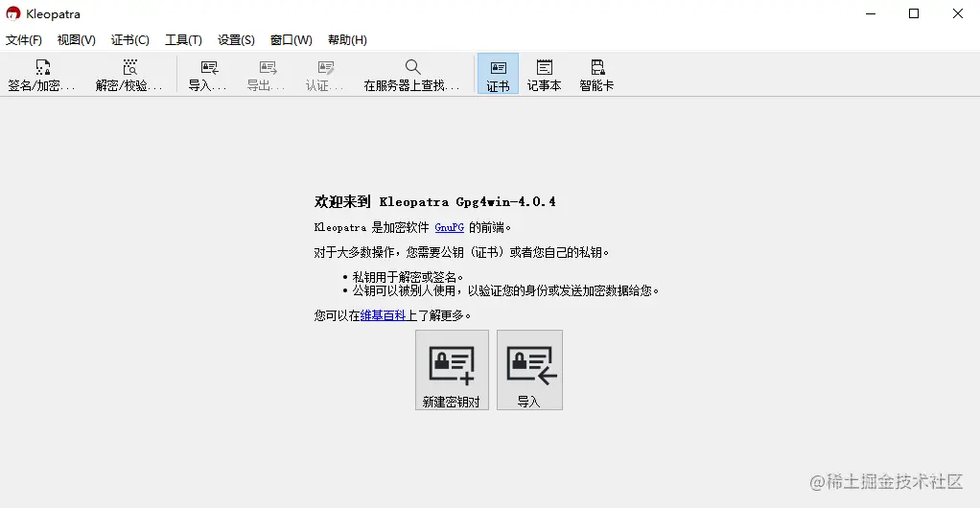Follow the GnuPG link
This screenshot has width=980, height=508.
coord(450,227)
